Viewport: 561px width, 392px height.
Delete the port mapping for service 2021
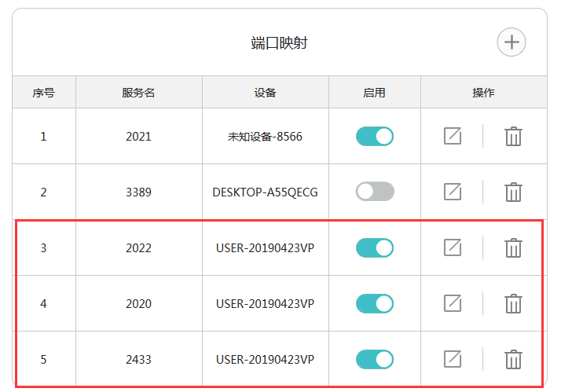coord(513,136)
